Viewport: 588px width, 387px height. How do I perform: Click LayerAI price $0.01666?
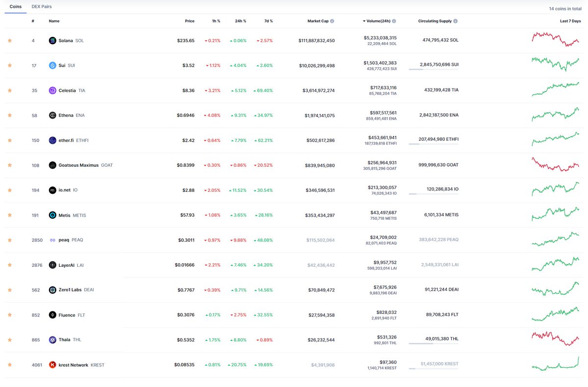[185, 265]
